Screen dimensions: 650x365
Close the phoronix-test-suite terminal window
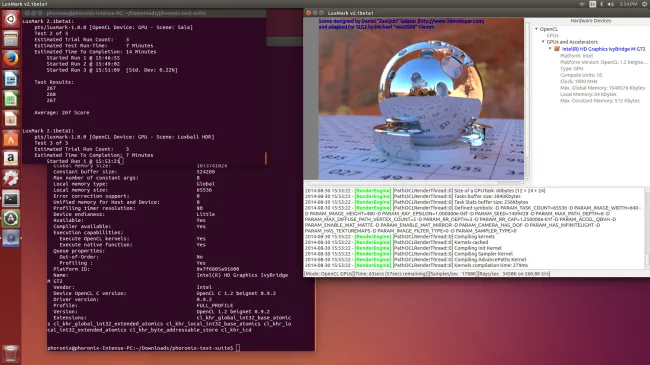coord(27,13)
